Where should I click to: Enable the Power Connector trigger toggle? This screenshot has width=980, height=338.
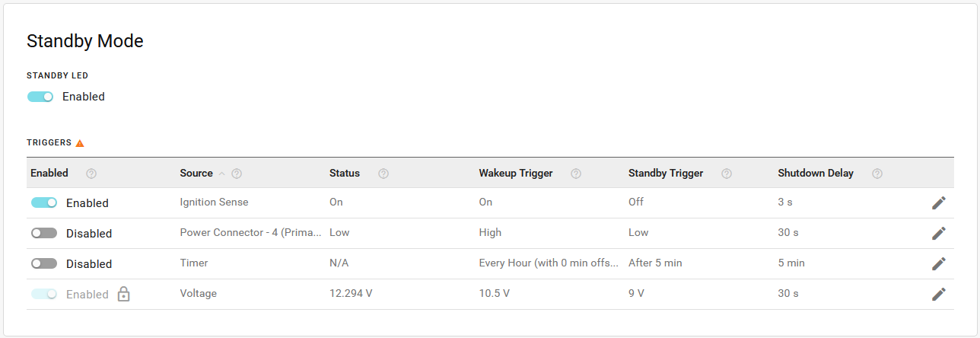point(44,234)
